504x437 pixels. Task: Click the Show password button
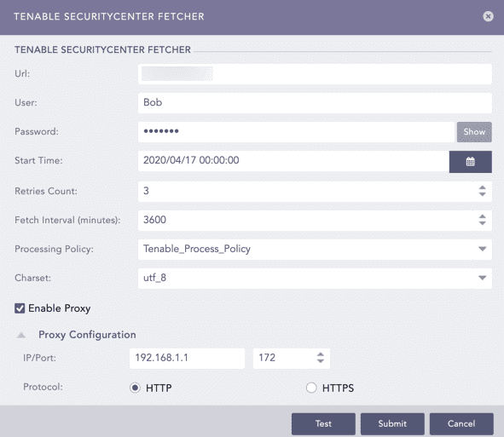pos(474,132)
